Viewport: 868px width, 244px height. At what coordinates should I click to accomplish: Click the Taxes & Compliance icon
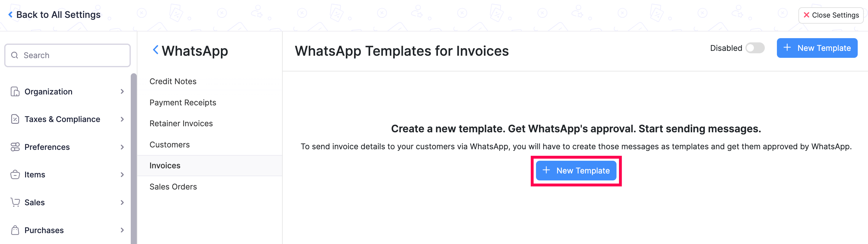[15, 119]
